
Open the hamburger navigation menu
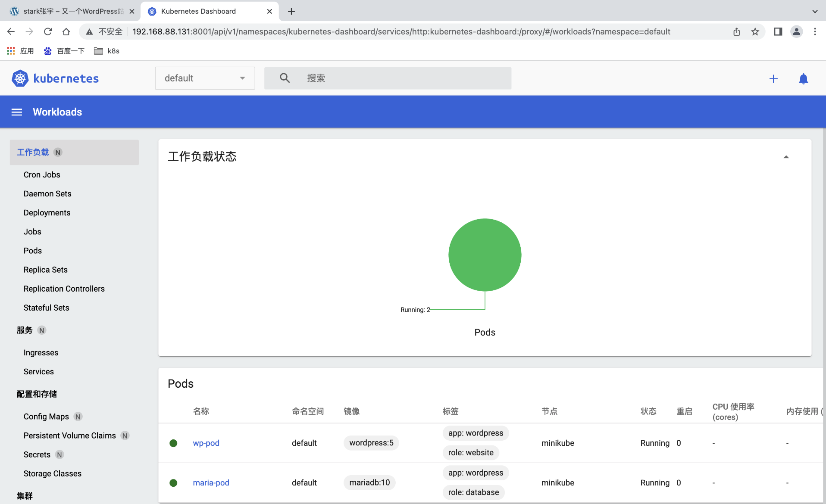click(17, 112)
